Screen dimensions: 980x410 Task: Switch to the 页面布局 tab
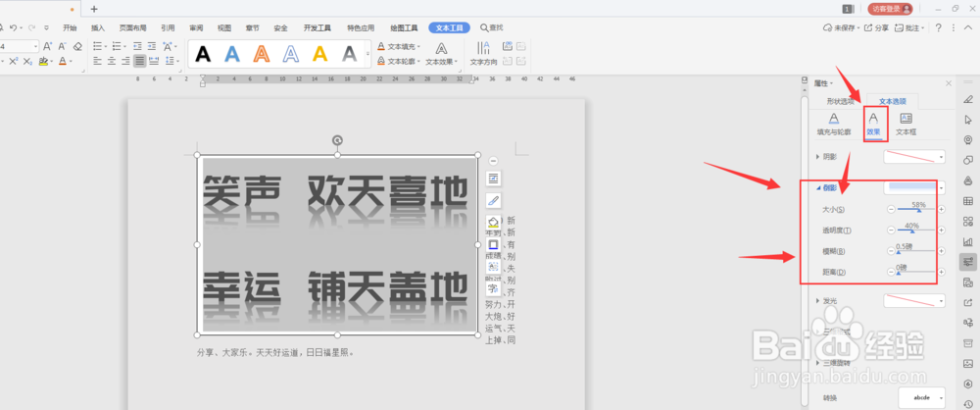133,27
